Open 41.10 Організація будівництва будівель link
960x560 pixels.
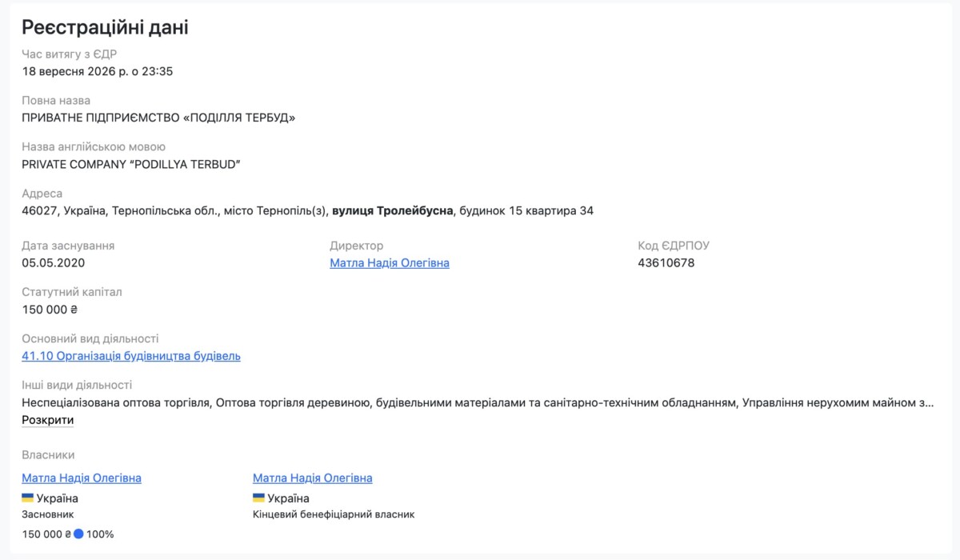[131, 356]
